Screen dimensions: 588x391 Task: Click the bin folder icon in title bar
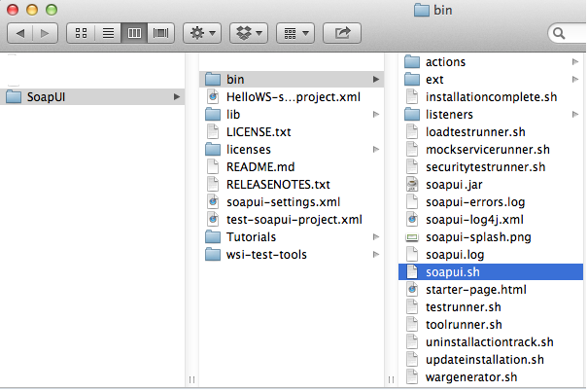pyautogui.click(x=422, y=10)
